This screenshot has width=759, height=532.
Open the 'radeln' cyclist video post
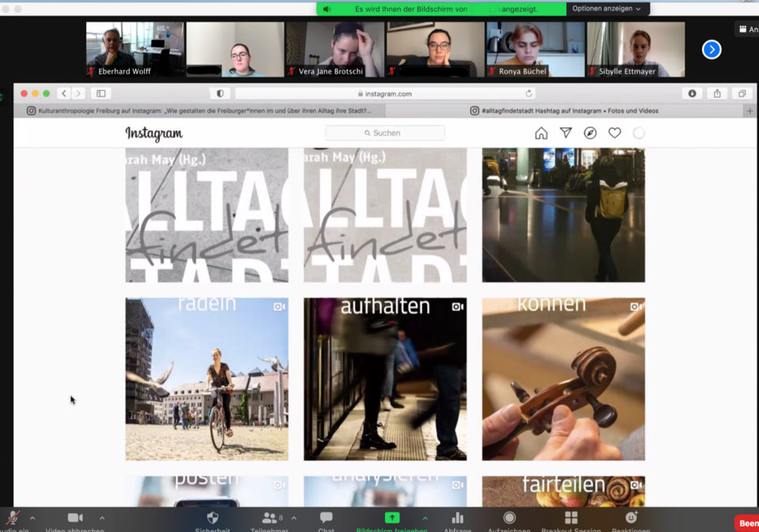click(206, 379)
